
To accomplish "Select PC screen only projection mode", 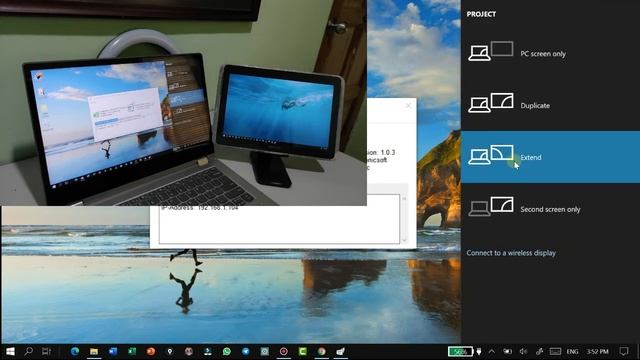I will click(x=550, y=53).
